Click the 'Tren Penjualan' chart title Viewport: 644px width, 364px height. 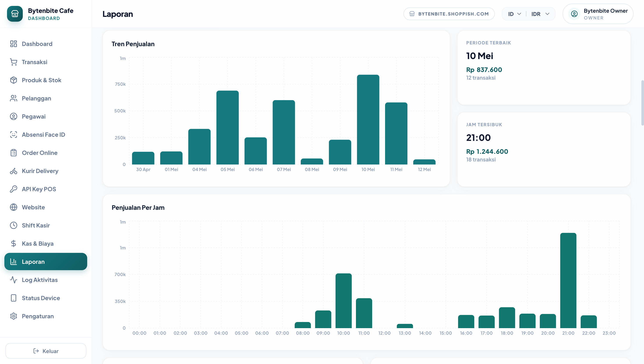[x=133, y=44]
